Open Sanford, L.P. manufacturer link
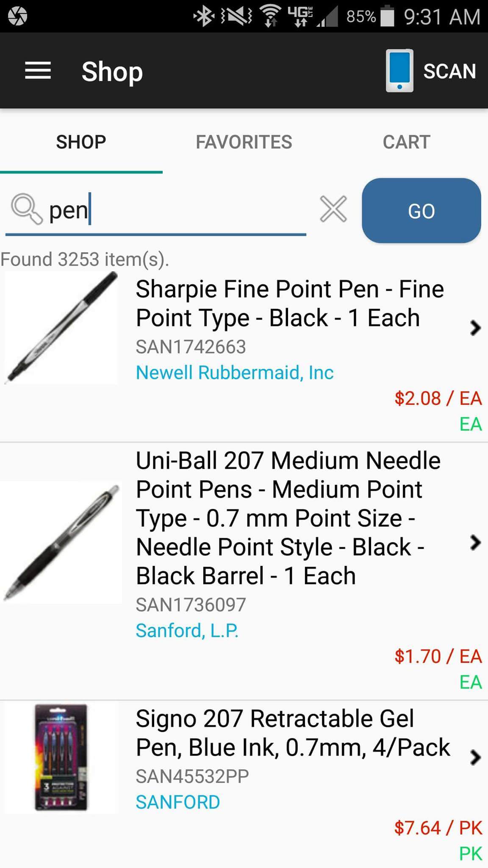This screenshot has width=488, height=868. click(187, 630)
